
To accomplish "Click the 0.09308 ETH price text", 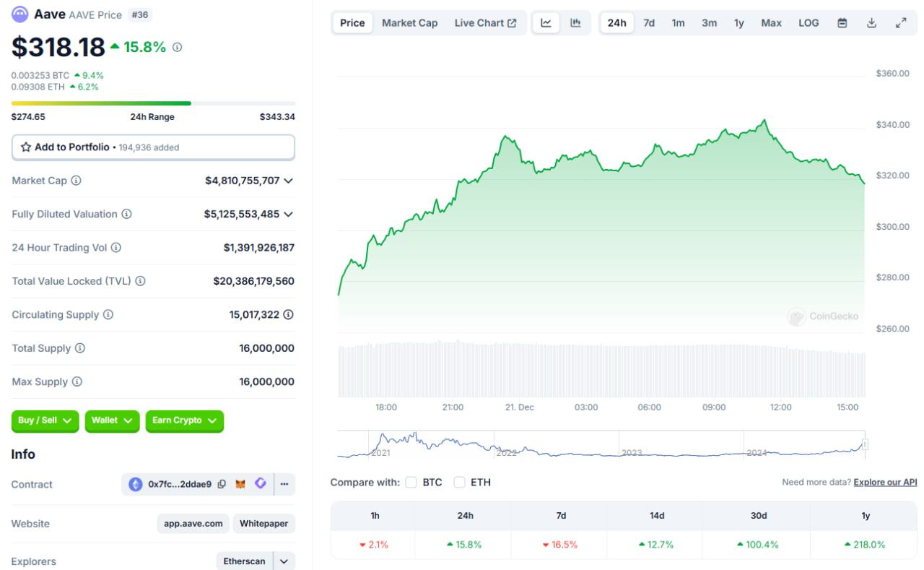I will (x=38, y=87).
